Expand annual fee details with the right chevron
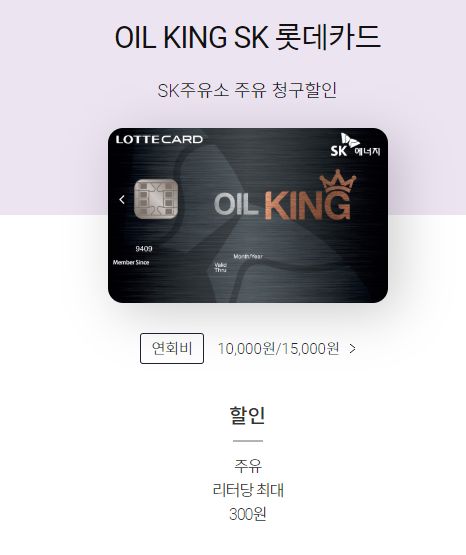Screen dimensions: 466x555 click(352, 349)
